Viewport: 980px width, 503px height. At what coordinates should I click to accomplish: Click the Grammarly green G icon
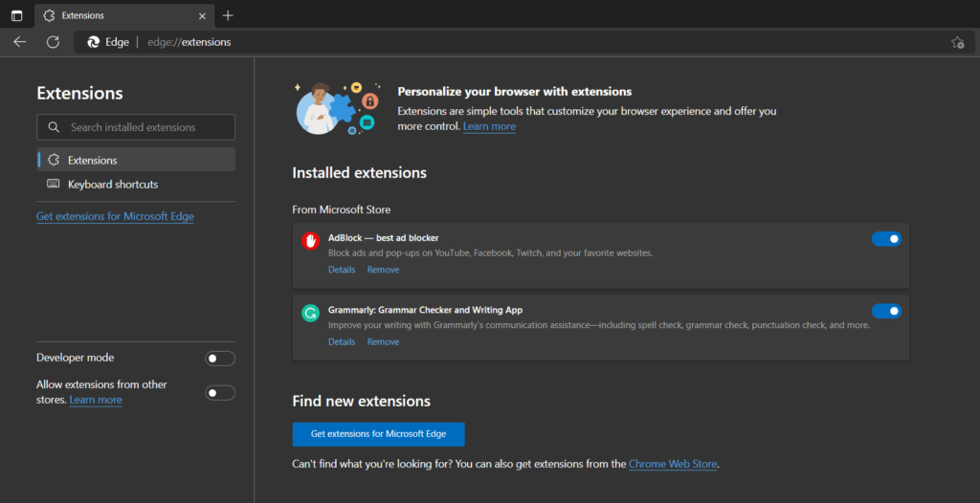coord(310,313)
